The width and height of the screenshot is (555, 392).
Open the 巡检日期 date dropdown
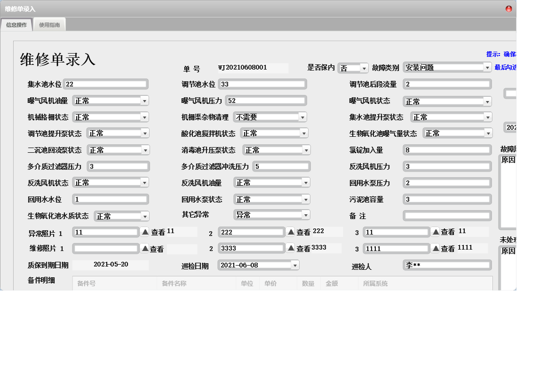click(295, 265)
